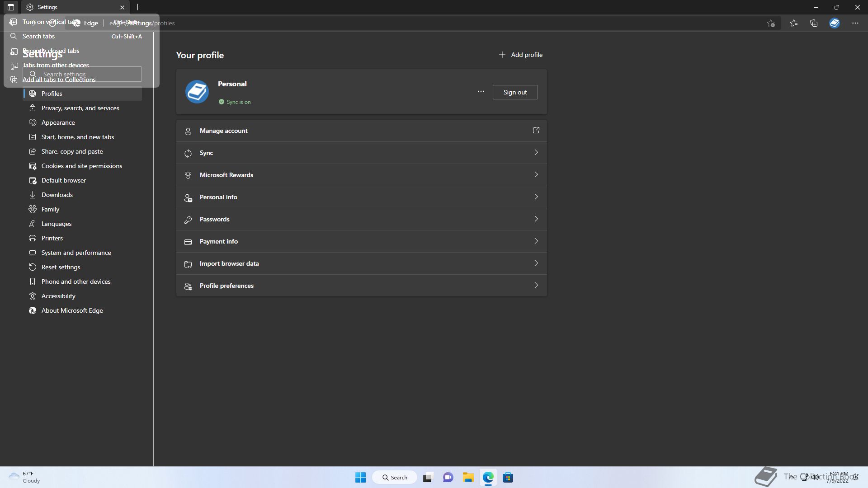This screenshot has height=488, width=868.
Task: Click the Personal profile picture
Action: click(197, 92)
